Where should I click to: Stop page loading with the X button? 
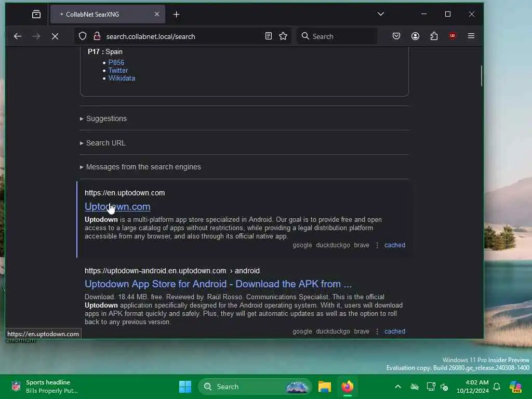click(55, 36)
